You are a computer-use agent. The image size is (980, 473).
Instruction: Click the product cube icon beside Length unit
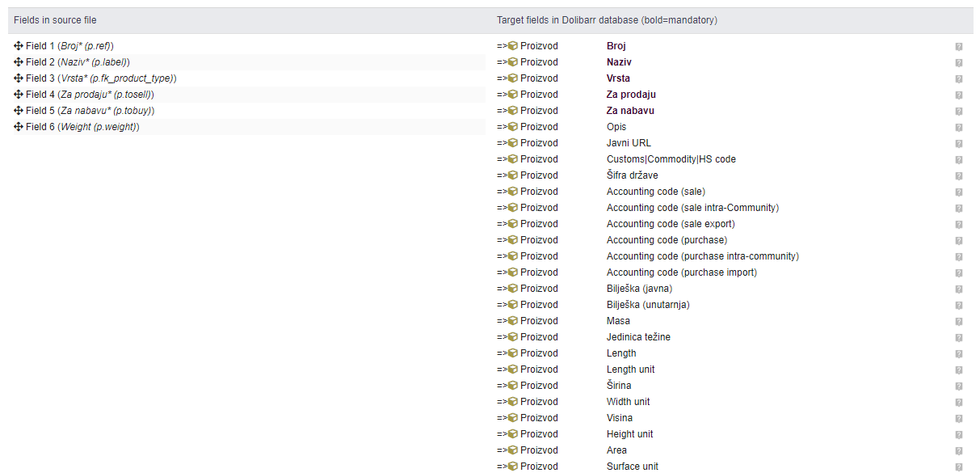click(512, 370)
